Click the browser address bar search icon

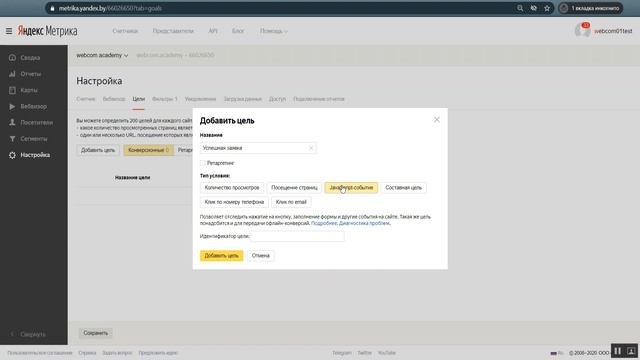point(520,8)
